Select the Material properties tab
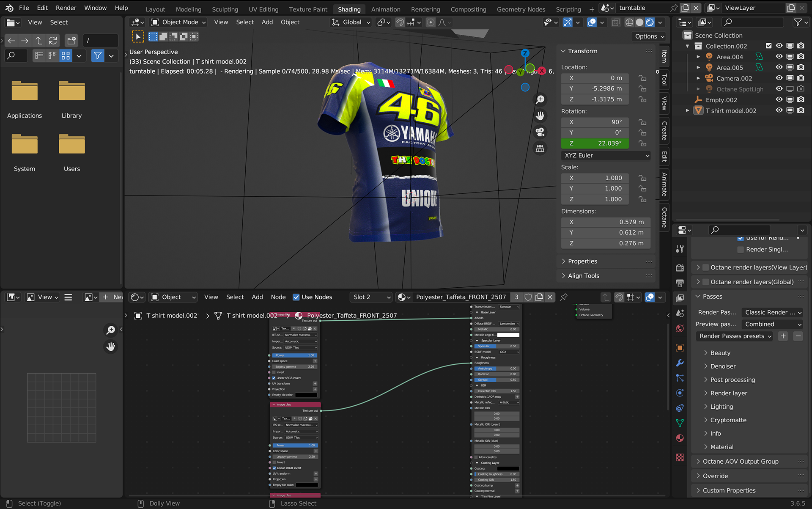 [x=680, y=438]
